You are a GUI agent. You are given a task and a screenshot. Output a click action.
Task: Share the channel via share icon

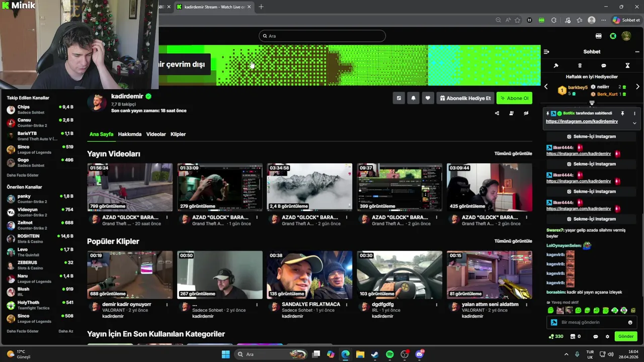coord(497,113)
